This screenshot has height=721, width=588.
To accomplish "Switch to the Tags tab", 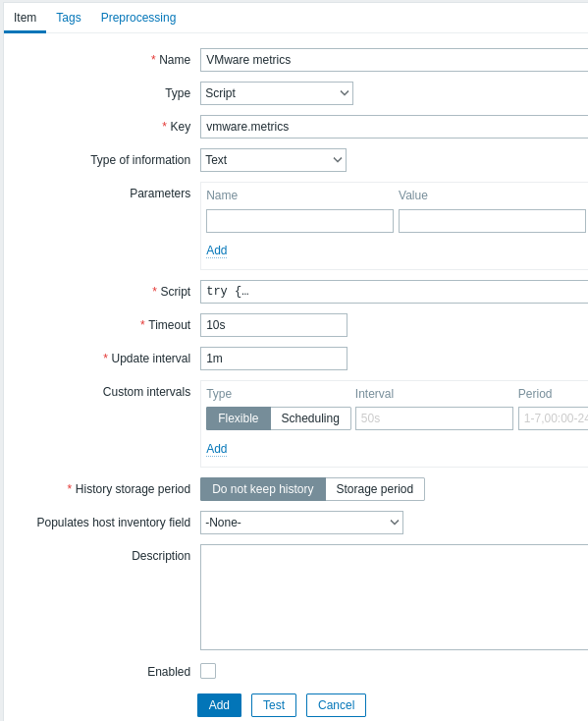I will 69,18.
